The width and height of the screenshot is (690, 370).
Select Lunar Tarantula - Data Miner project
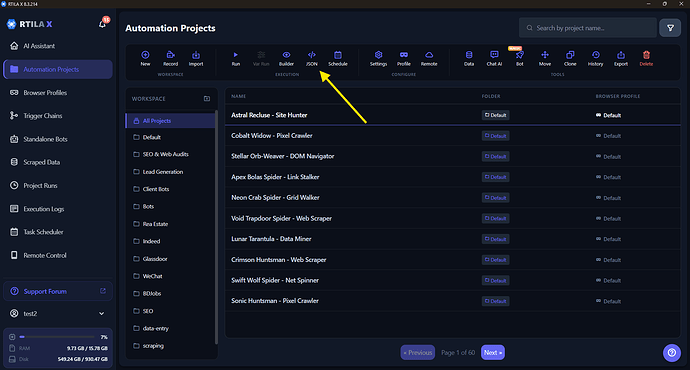click(x=453, y=239)
